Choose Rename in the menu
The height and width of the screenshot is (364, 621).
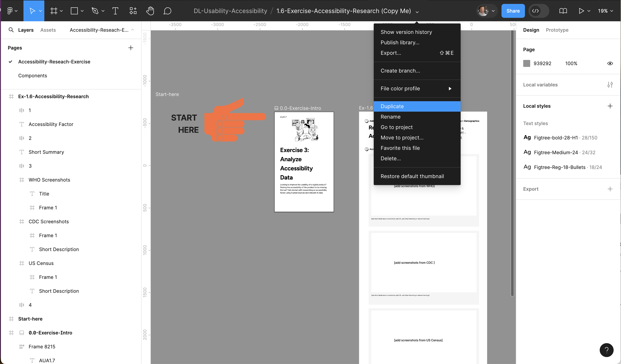point(417,117)
